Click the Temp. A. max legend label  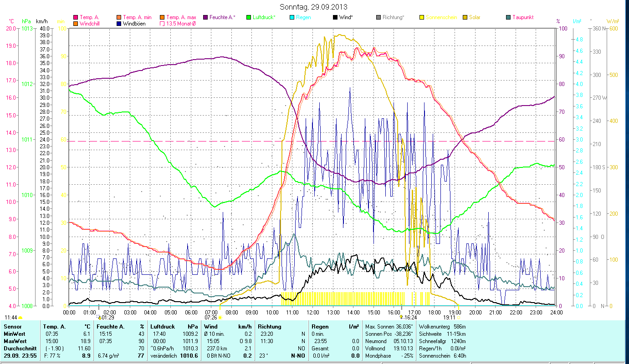click(x=182, y=17)
